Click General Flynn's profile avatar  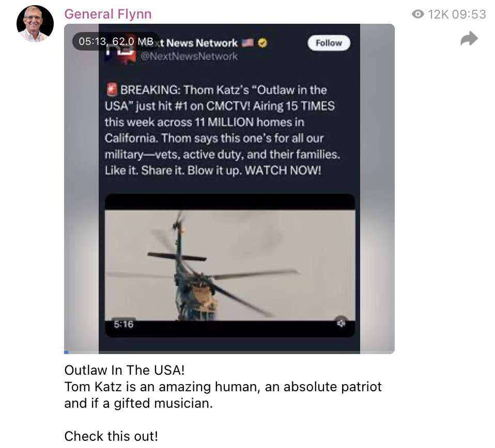pyautogui.click(x=35, y=24)
